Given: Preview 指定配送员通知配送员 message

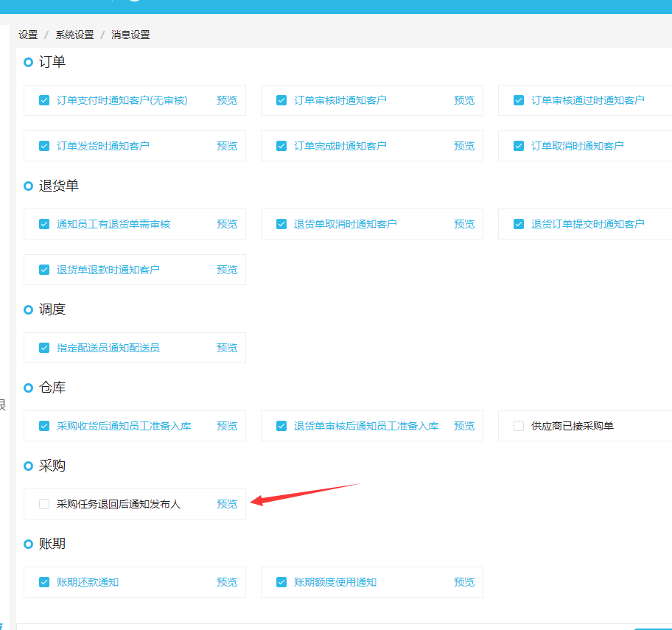Looking at the screenshot, I should coord(227,348).
